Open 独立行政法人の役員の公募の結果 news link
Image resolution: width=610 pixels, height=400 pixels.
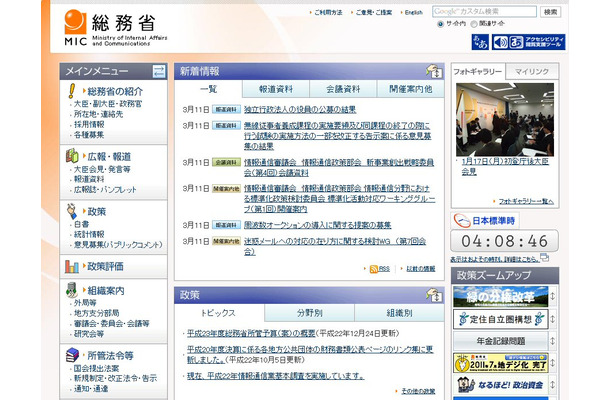(300, 110)
